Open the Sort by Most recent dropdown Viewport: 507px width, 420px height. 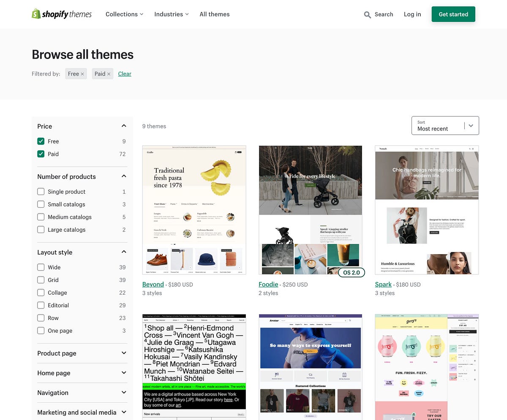coord(445,125)
